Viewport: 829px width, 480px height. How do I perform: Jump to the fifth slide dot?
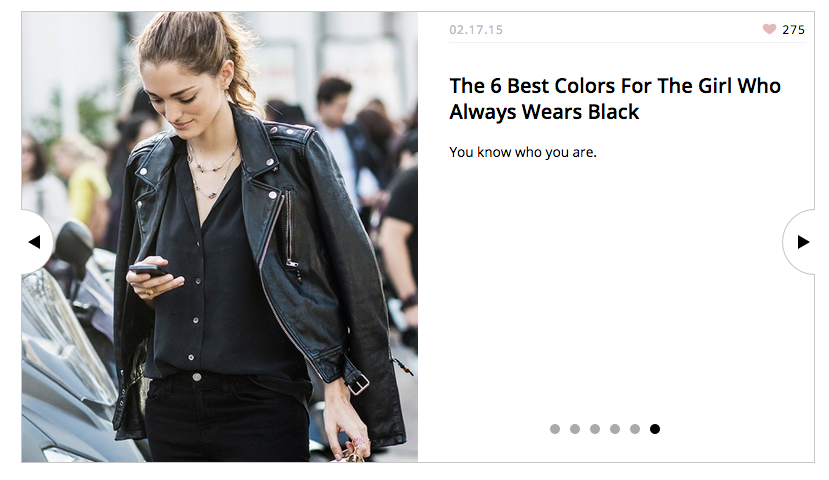click(635, 429)
